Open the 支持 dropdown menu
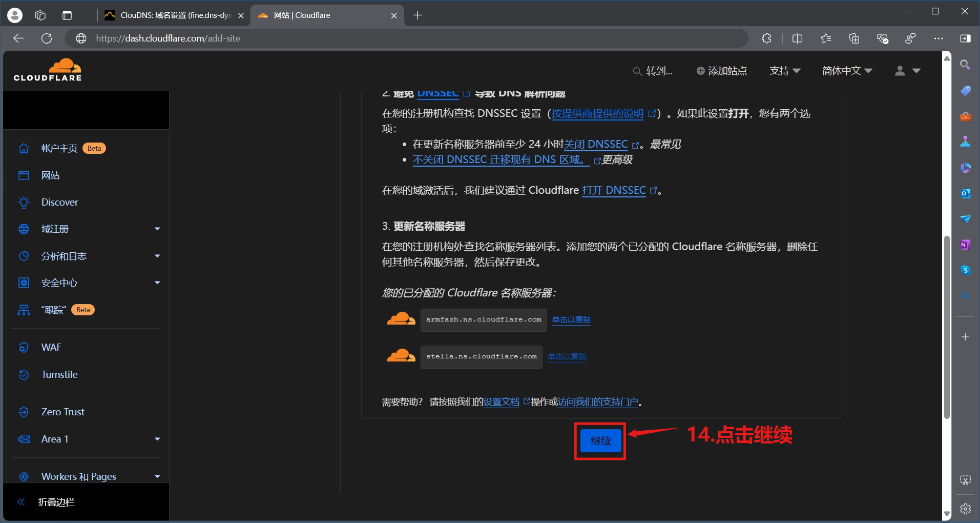The width and height of the screenshot is (980, 523). [785, 71]
